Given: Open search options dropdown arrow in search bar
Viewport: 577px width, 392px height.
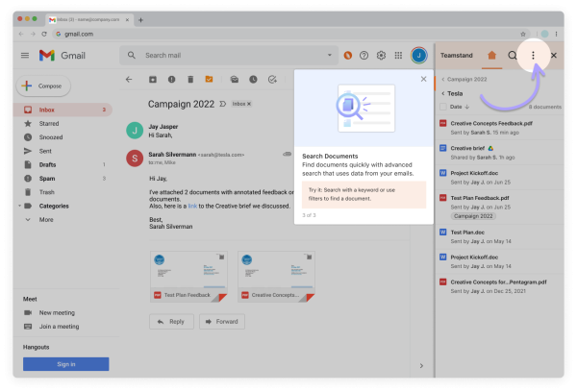Looking at the screenshot, I should 329,55.
